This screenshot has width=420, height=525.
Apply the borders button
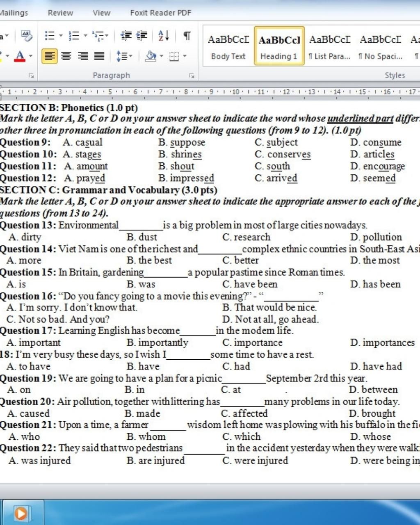click(x=174, y=56)
